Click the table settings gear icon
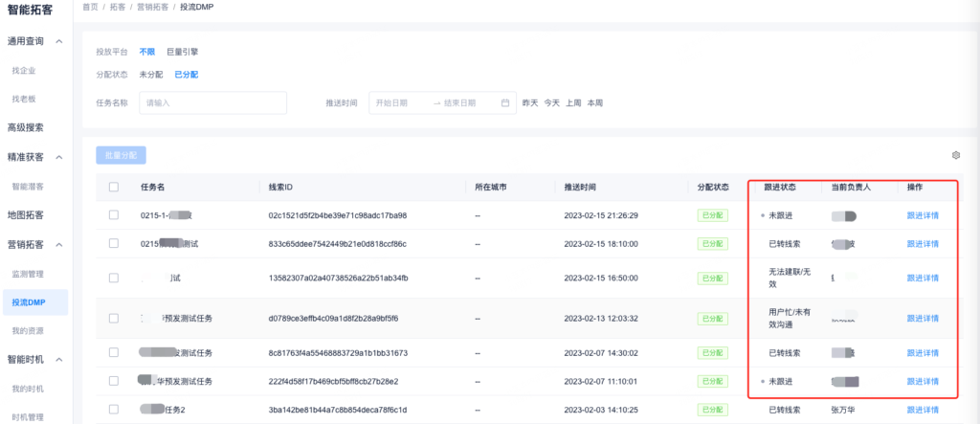980x424 pixels. click(955, 155)
